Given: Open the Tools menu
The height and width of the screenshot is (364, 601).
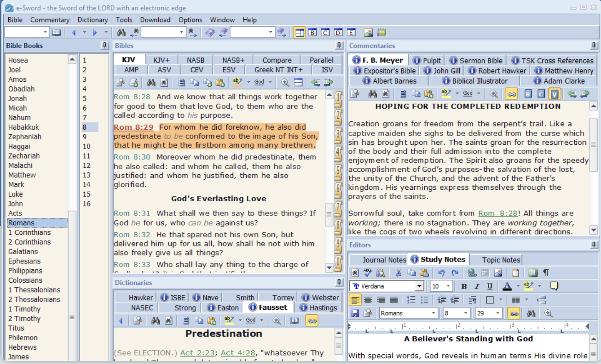Looking at the screenshot, I should coord(124,20).
